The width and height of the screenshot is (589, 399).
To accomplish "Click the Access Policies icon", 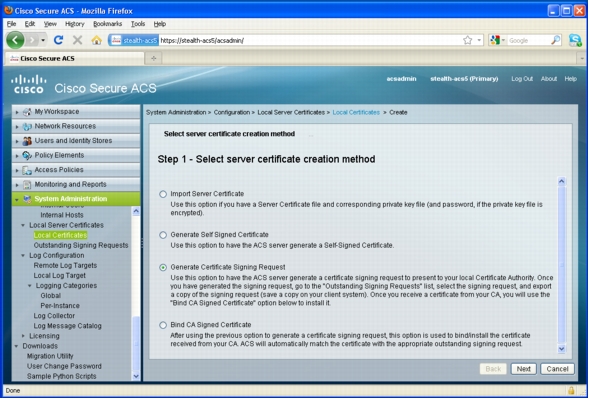I will [27, 170].
